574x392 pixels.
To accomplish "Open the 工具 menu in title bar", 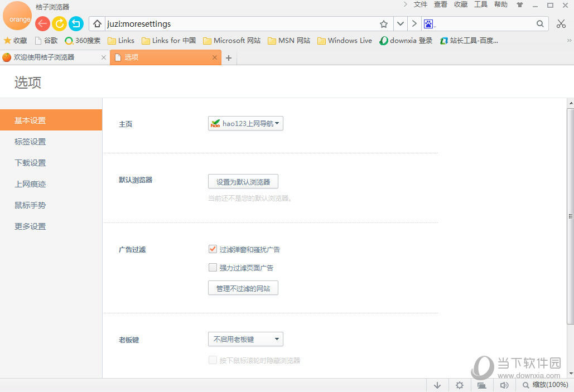I will click(x=480, y=4).
